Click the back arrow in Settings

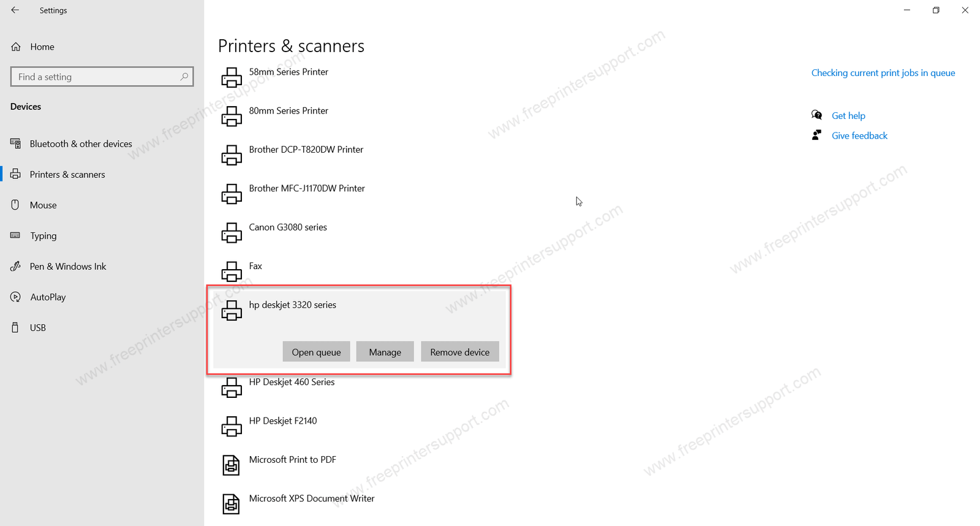pos(15,10)
